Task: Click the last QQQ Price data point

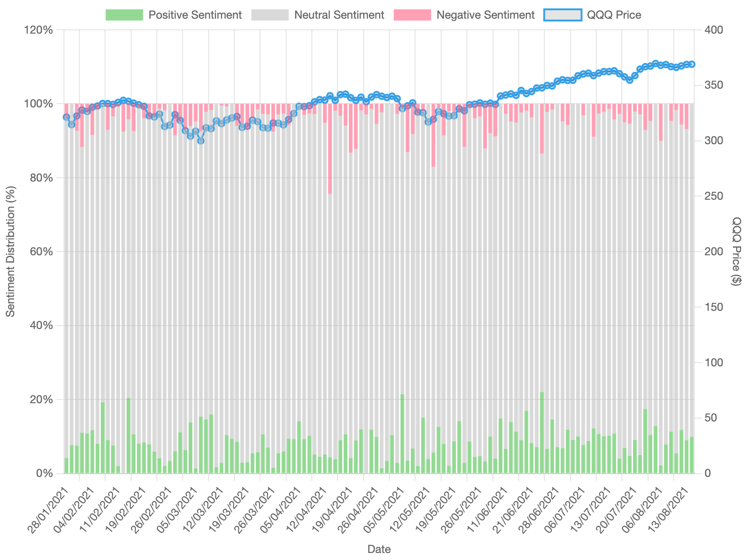Action: (x=692, y=64)
